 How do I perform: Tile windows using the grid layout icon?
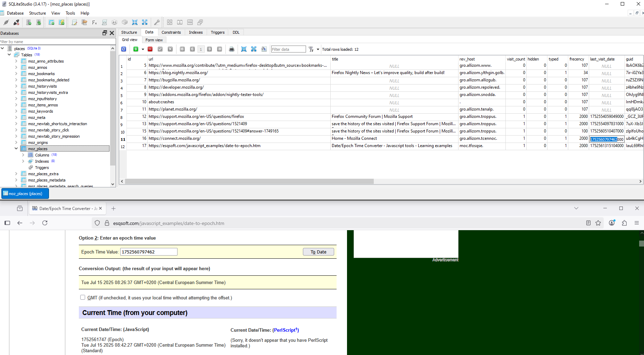point(170,22)
